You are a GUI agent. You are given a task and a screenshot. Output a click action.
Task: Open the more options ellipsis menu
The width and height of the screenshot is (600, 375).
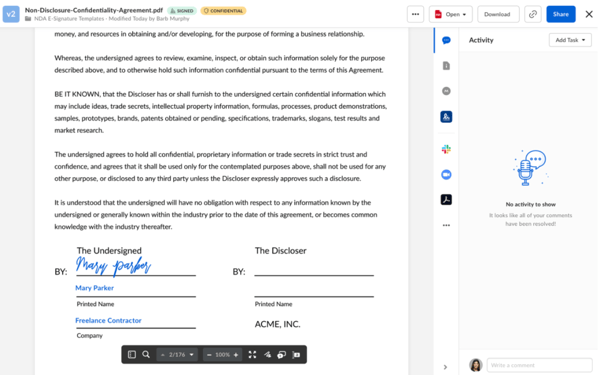coord(416,14)
